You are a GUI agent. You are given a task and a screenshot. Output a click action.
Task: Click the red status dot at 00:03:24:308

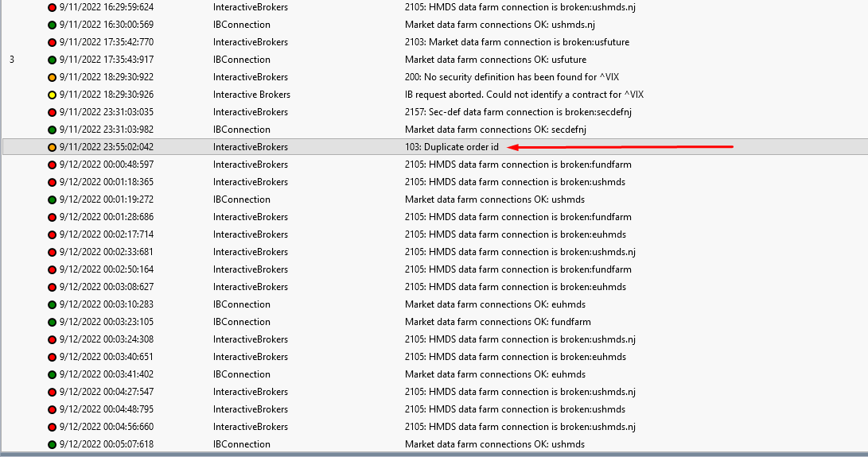coord(52,339)
